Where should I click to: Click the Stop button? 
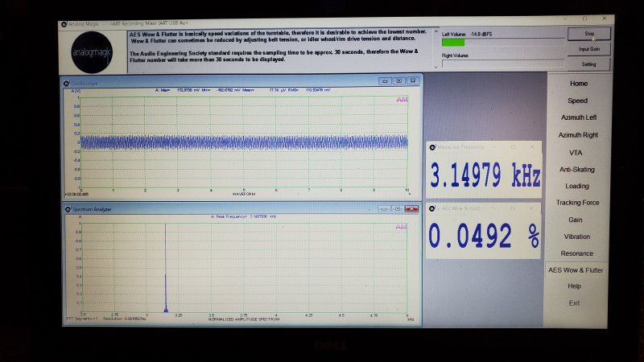coord(589,34)
